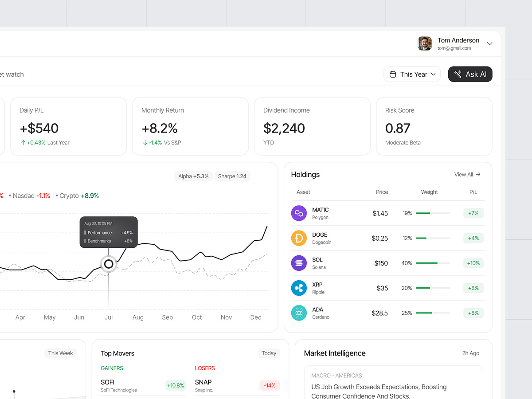Image resolution: width=532 pixels, height=399 pixels.
Task: Click the Daily P/L +$540 card
Action: coord(68,126)
